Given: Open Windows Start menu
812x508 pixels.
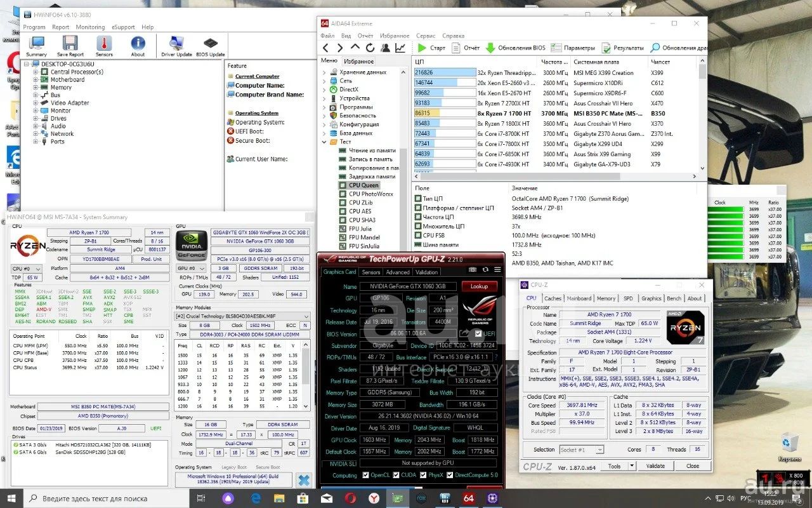Looking at the screenshot, I should click(x=13, y=498).
